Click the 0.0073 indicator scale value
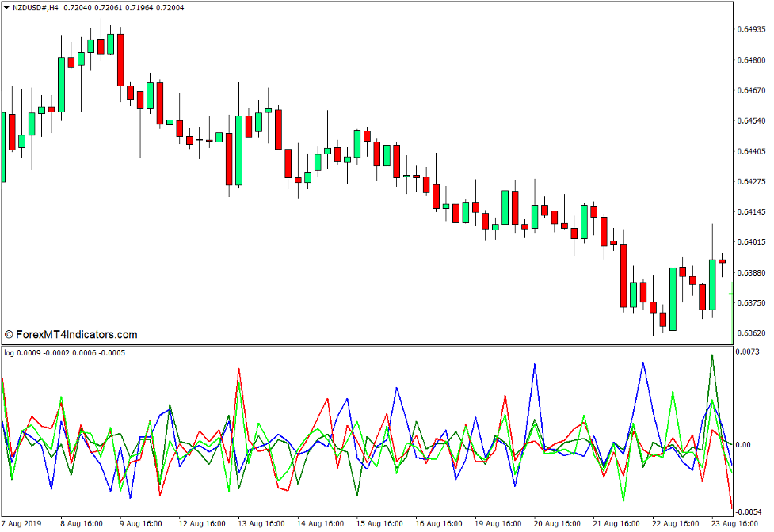Screen dimensions: 774x532 tap(751, 351)
